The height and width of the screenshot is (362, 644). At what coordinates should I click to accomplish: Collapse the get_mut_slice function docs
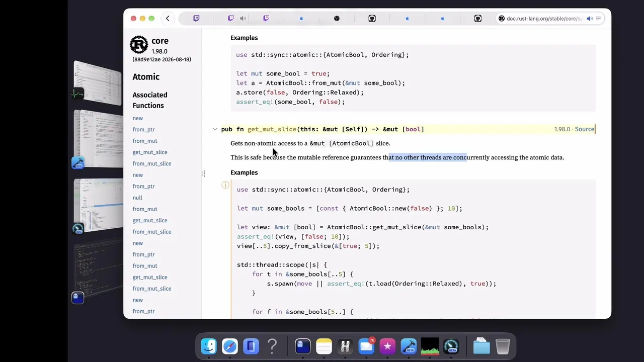tap(215, 129)
